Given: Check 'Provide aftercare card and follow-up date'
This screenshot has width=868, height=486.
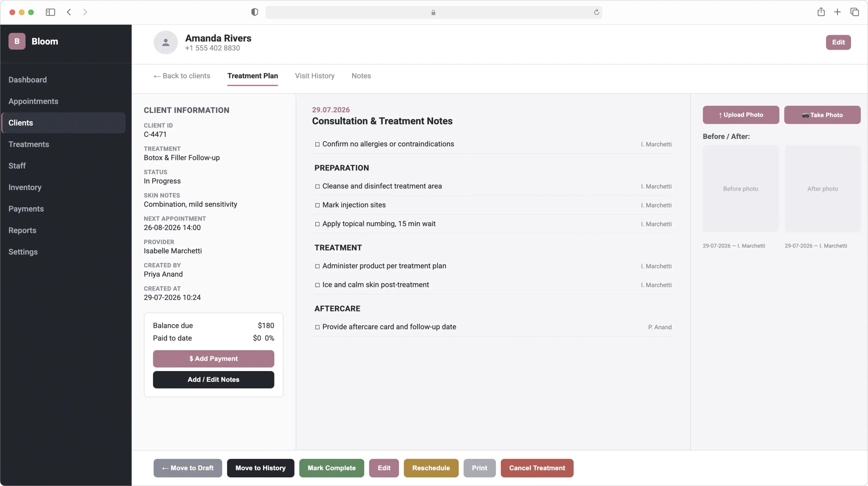Looking at the screenshot, I should click(317, 327).
